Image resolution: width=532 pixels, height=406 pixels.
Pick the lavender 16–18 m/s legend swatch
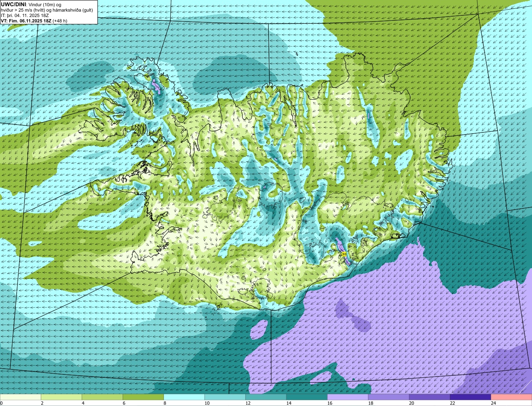[x=349, y=397]
